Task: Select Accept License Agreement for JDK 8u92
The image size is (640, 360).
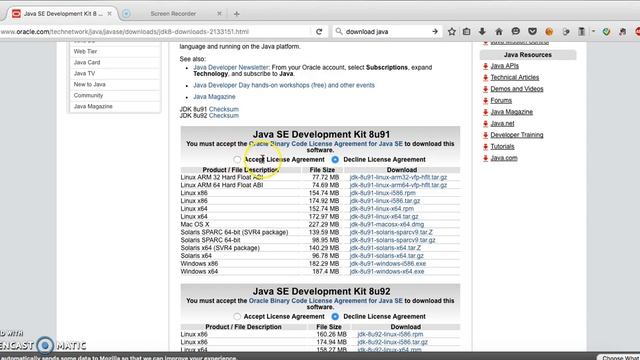Action: [x=237, y=316]
